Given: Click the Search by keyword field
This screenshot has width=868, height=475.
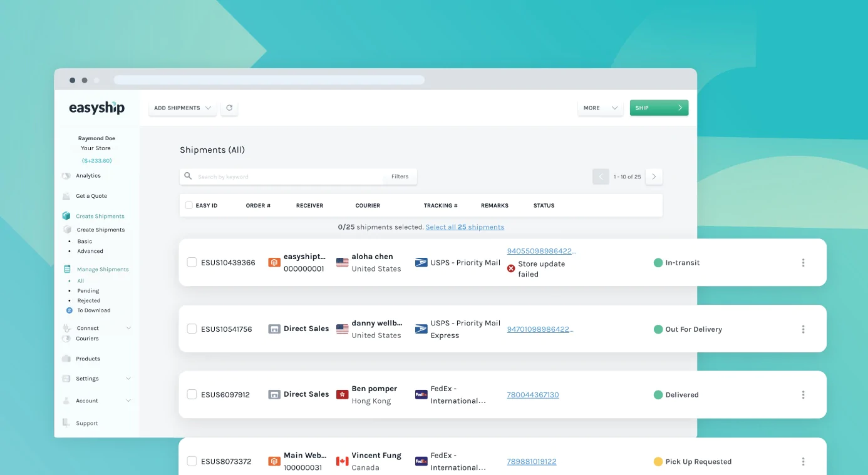Looking at the screenshot, I should [x=289, y=176].
